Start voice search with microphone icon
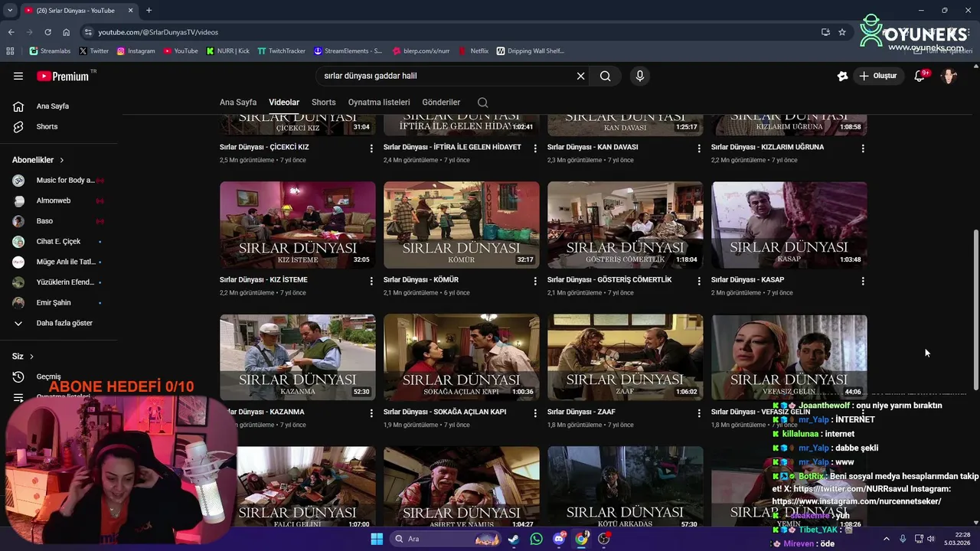This screenshot has height=551, width=980. pyautogui.click(x=640, y=76)
